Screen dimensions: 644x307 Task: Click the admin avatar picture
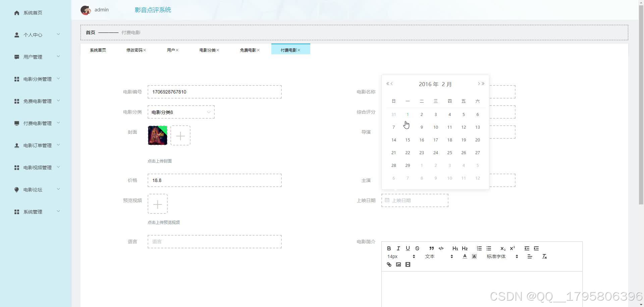pos(86,10)
